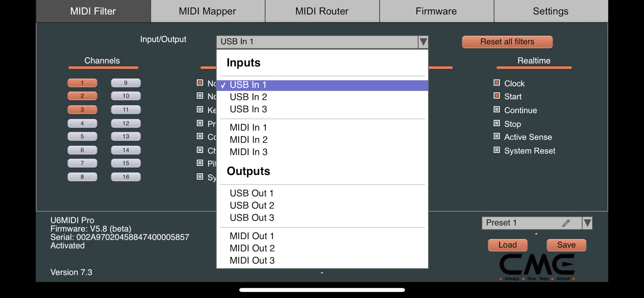The image size is (644, 298).
Task: Select USB In 2 from the list
Action: 248,97
